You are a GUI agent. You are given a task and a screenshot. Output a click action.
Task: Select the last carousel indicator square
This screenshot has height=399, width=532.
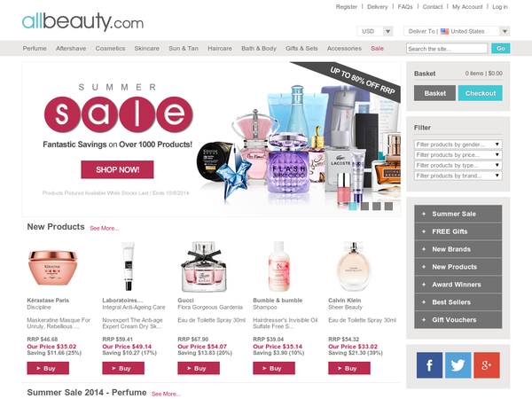point(388,206)
